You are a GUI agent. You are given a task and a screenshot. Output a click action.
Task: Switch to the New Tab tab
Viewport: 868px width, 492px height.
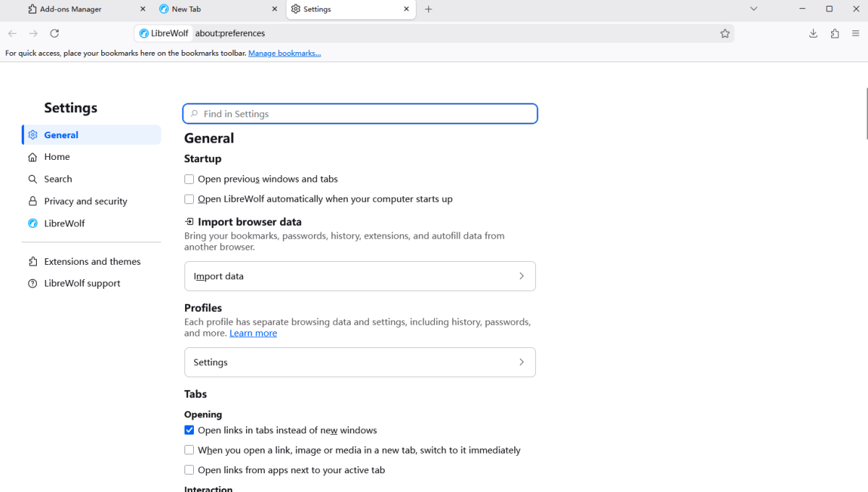[x=217, y=9]
